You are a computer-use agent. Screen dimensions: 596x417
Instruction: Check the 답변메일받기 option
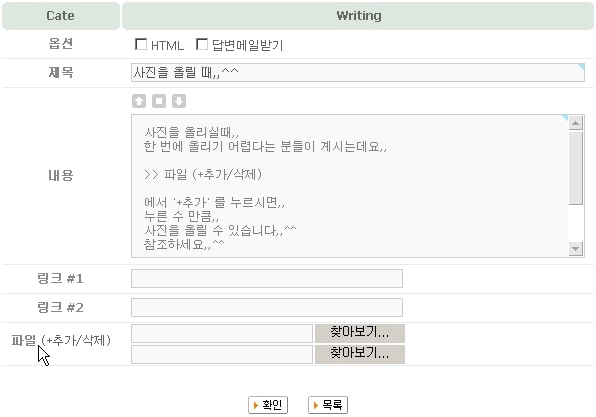(202, 44)
